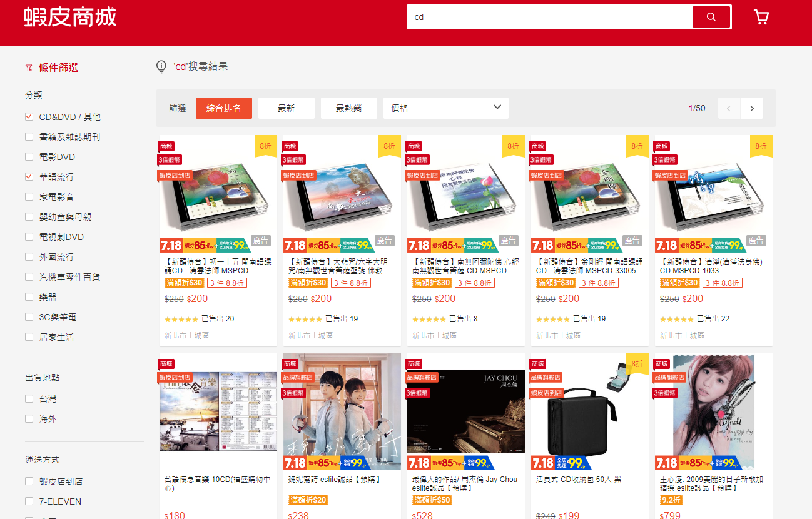812x519 pixels.
Task: Click the '已售出 20' sold count
Action: 218,319
